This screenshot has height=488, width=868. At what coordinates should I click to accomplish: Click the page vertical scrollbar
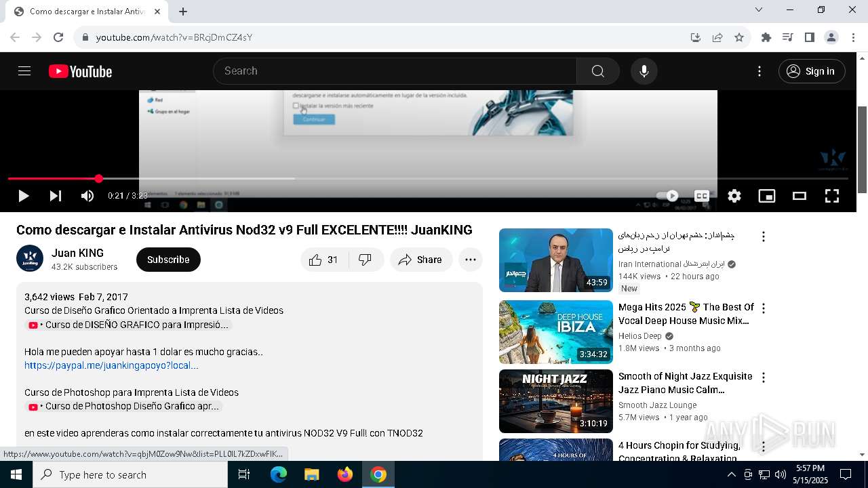point(863,149)
